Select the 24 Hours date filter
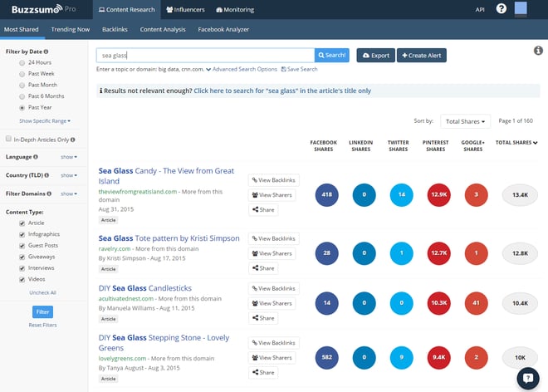This screenshot has height=392, width=548. [22, 63]
